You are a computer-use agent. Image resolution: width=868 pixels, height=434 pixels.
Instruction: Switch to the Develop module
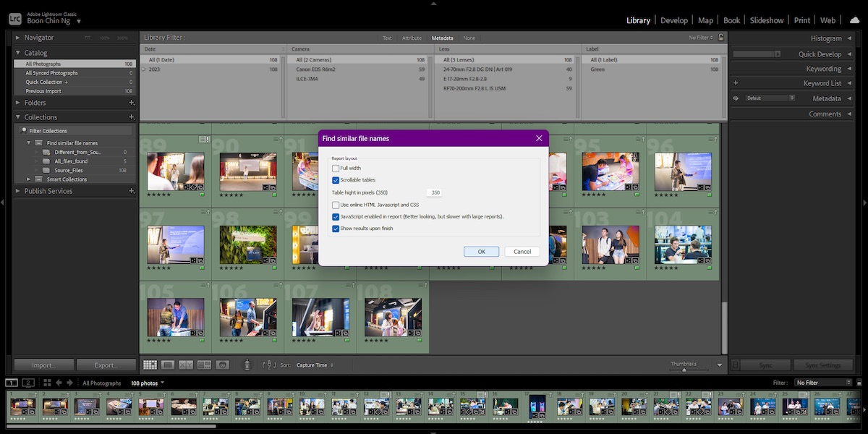pyautogui.click(x=673, y=20)
